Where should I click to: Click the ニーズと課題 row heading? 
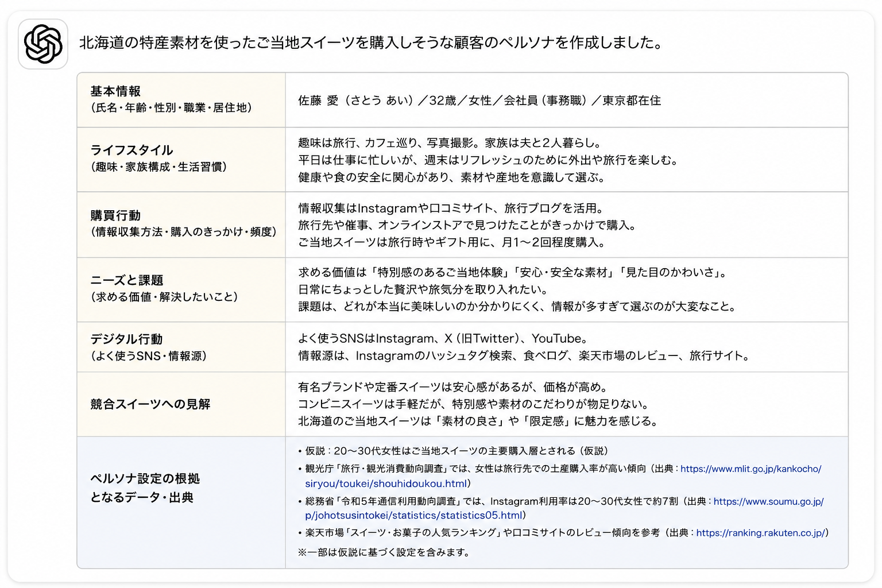point(127,281)
